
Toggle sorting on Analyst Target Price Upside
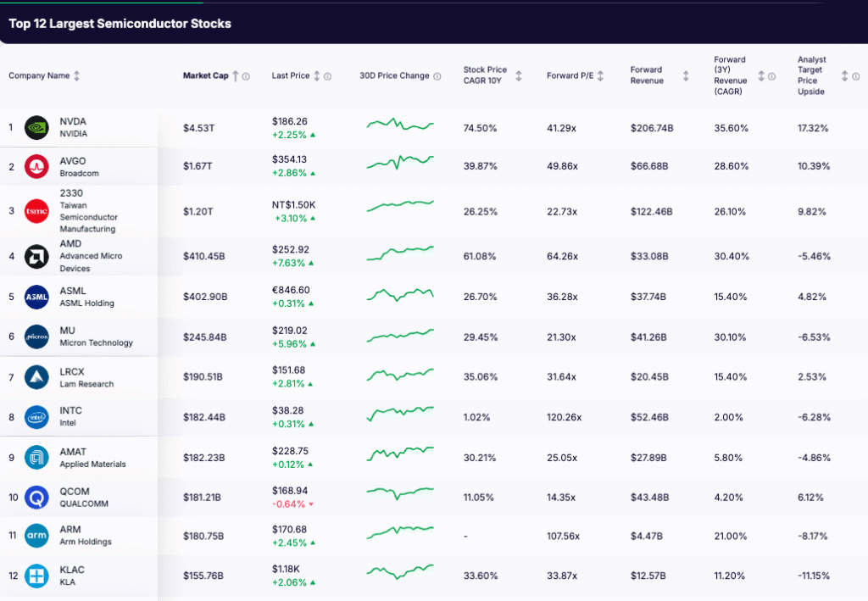click(x=843, y=75)
